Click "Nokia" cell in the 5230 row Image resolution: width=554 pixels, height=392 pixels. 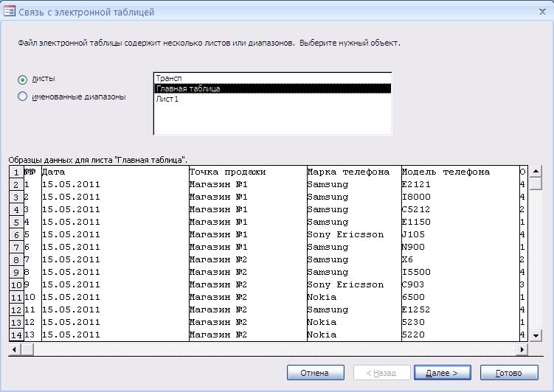pos(354,322)
